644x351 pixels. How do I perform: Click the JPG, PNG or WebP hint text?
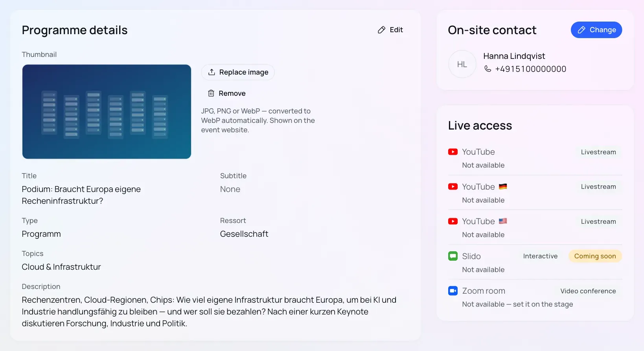click(258, 121)
